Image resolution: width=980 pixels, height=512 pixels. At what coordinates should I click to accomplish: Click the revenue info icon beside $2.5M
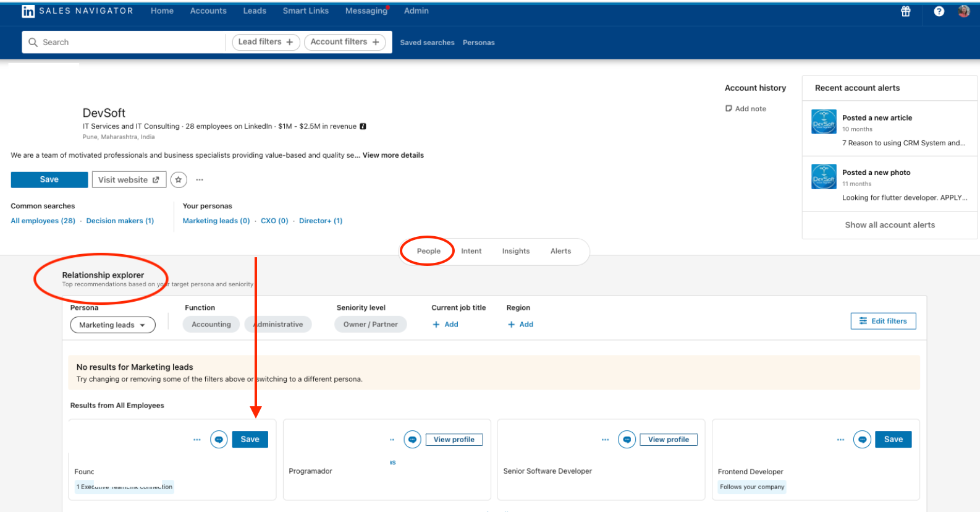363,126
